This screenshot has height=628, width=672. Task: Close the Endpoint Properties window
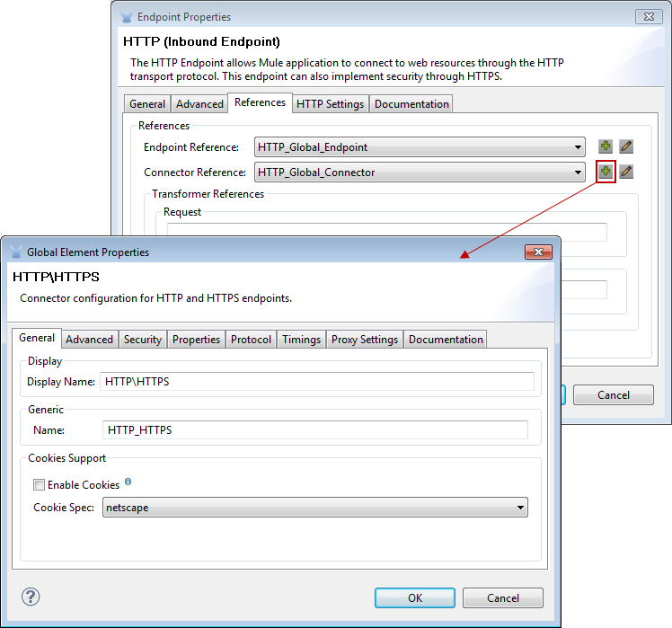click(649, 16)
